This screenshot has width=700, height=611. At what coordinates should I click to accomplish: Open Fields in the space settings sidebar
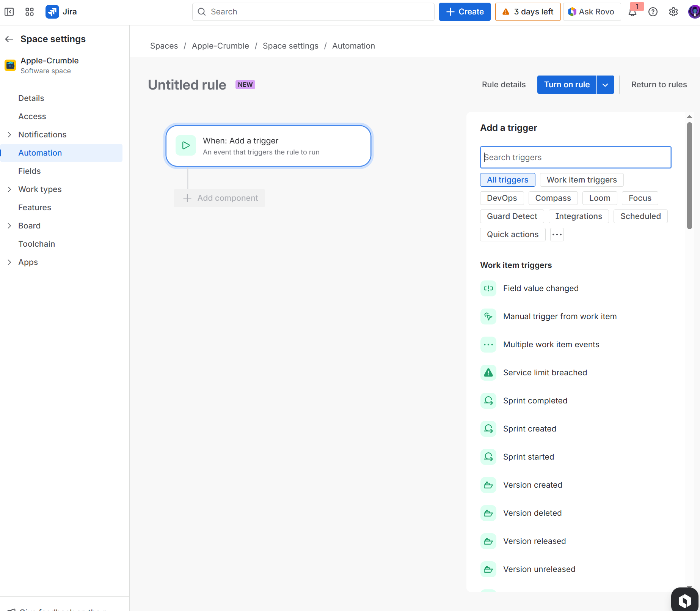coord(30,171)
